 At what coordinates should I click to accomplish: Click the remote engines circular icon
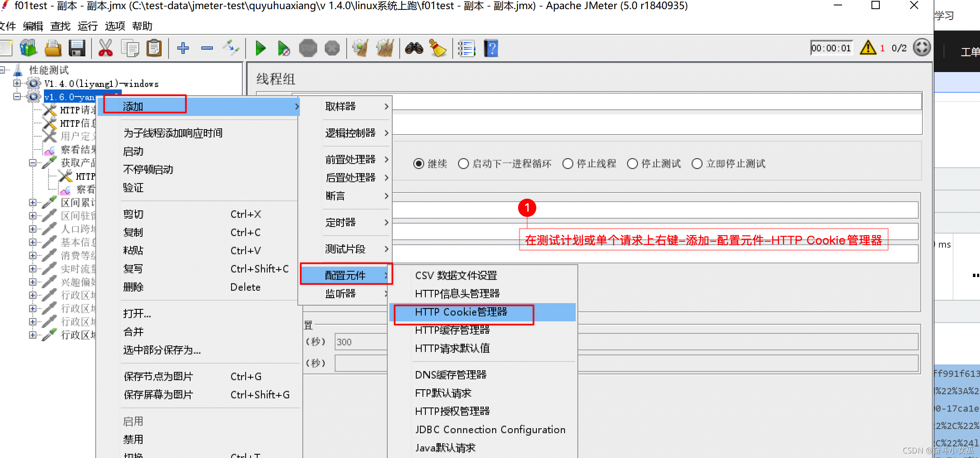[x=922, y=48]
